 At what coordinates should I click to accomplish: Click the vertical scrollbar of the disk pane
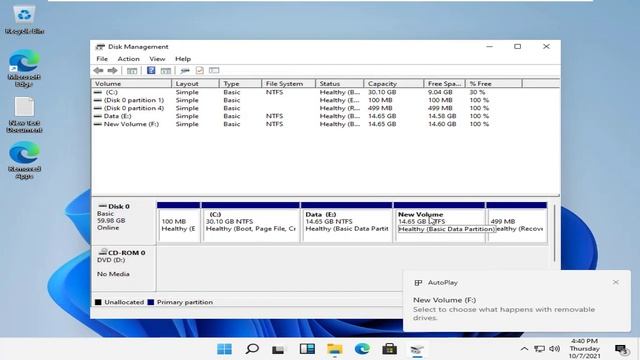pyautogui.click(x=555, y=233)
